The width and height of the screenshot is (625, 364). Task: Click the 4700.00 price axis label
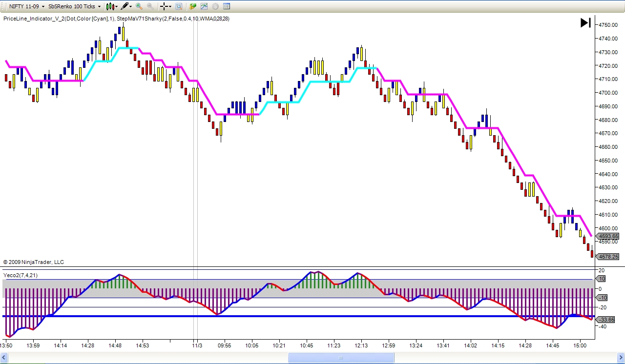pos(608,93)
